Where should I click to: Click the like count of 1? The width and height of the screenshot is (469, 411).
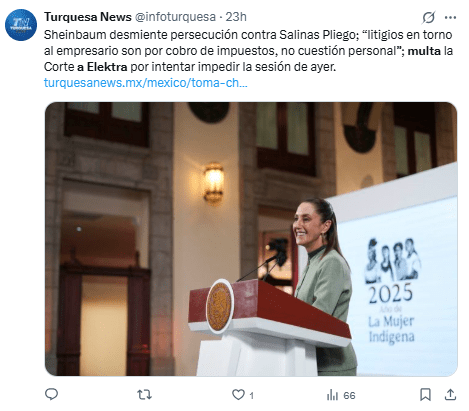pyautogui.click(x=251, y=396)
